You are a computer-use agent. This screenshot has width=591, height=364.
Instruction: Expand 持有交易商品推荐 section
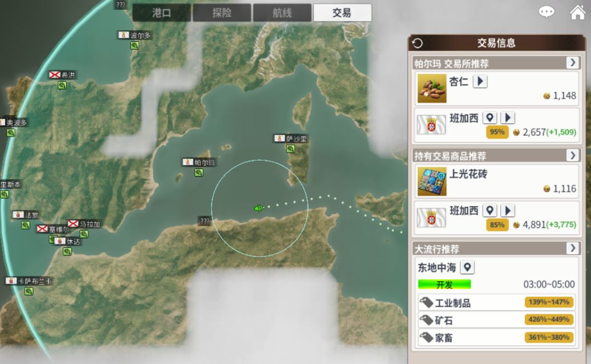[572, 155]
